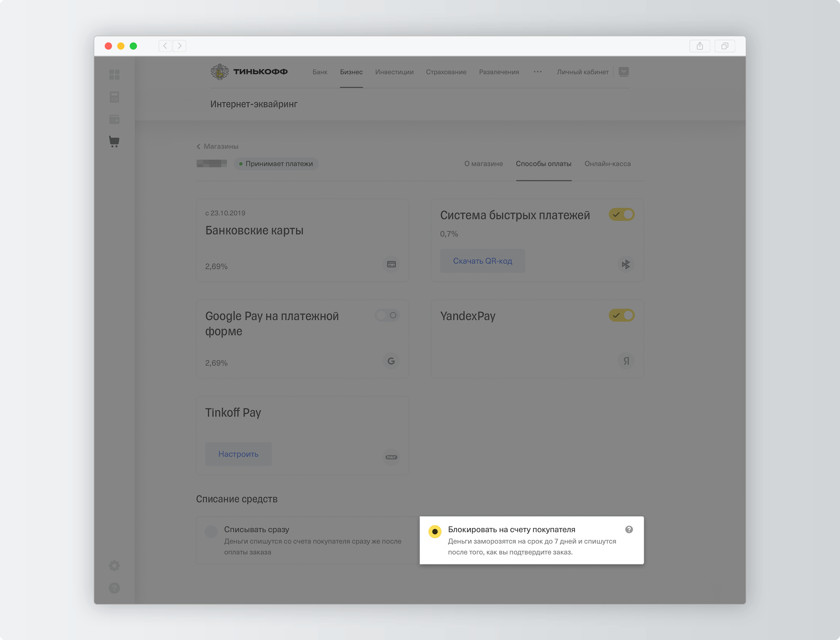This screenshot has width=840, height=640.
Task: Switch to Онлайн-касса tab
Action: pos(608,164)
